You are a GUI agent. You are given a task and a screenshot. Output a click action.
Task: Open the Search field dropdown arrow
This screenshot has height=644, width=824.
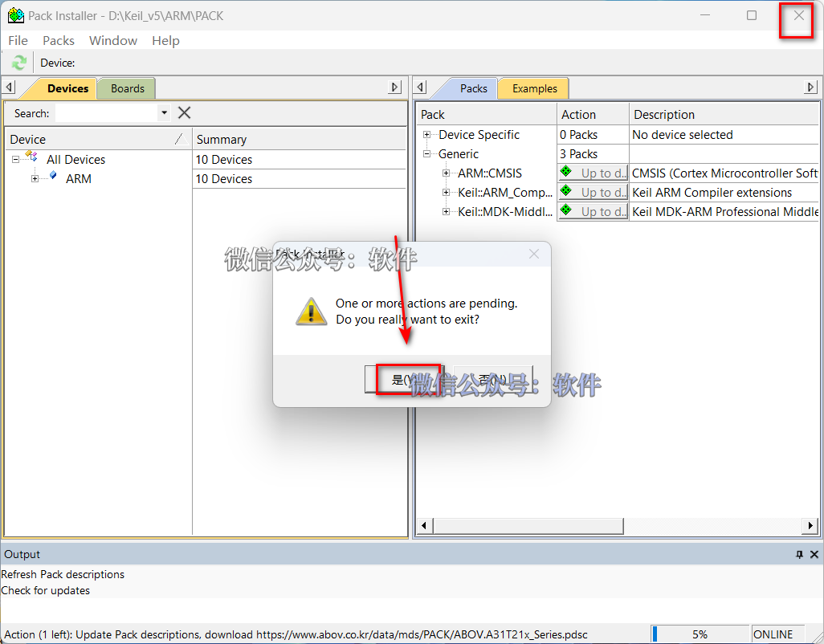click(164, 113)
